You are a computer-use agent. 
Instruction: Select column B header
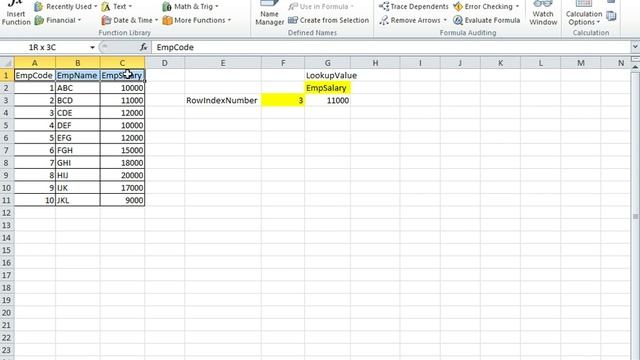click(x=78, y=63)
